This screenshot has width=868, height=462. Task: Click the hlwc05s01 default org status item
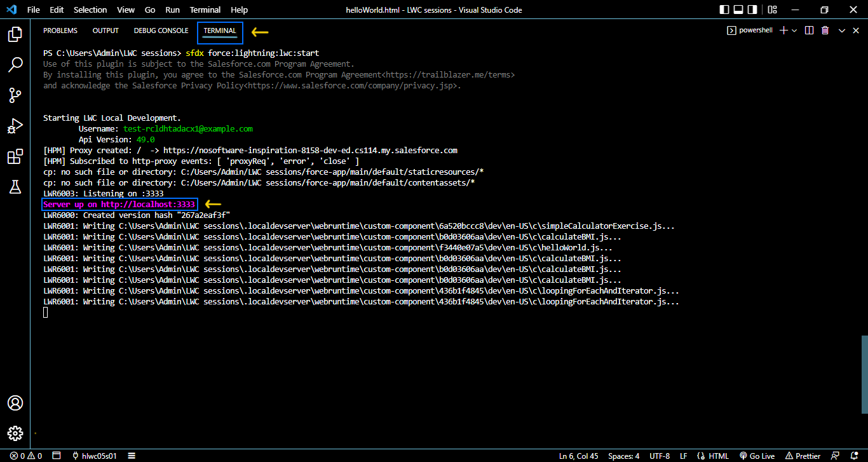coord(95,456)
